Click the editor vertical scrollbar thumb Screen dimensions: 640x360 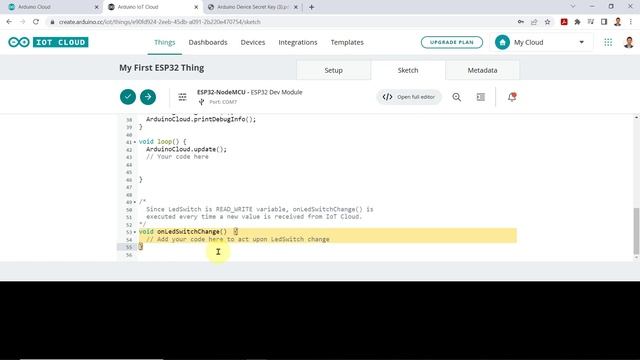click(x=636, y=231)
